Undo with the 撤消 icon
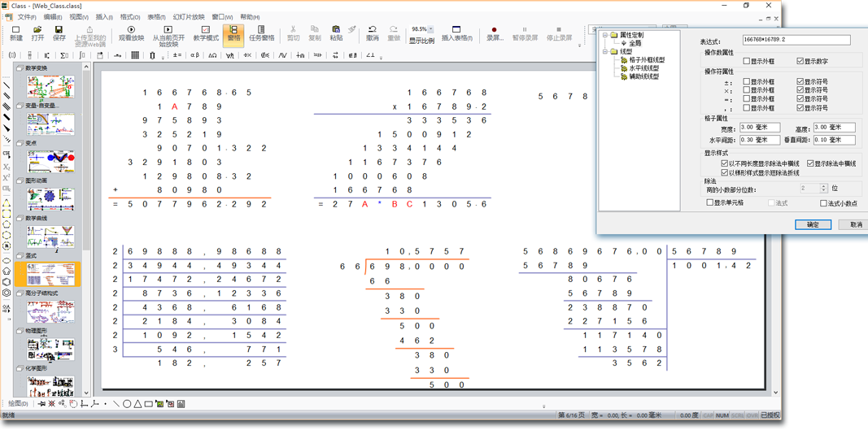The height and width of the screenshot is (443, 868). [372, 33]
